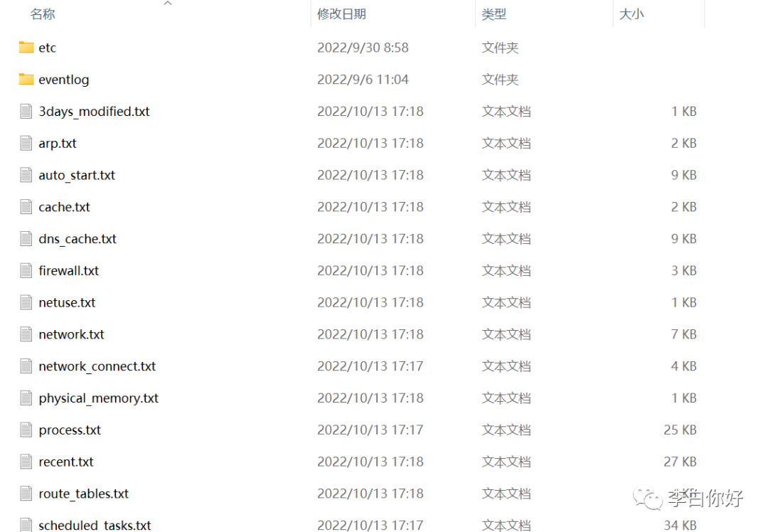
Task: Click the dns_cache.txt document icon
Action: click(x=26, y=238)
